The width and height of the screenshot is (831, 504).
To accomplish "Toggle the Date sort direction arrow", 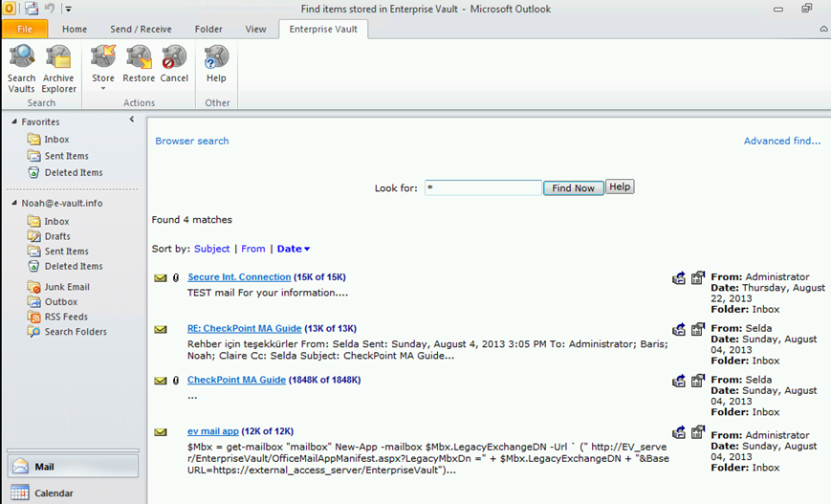I will pos(307,249).
